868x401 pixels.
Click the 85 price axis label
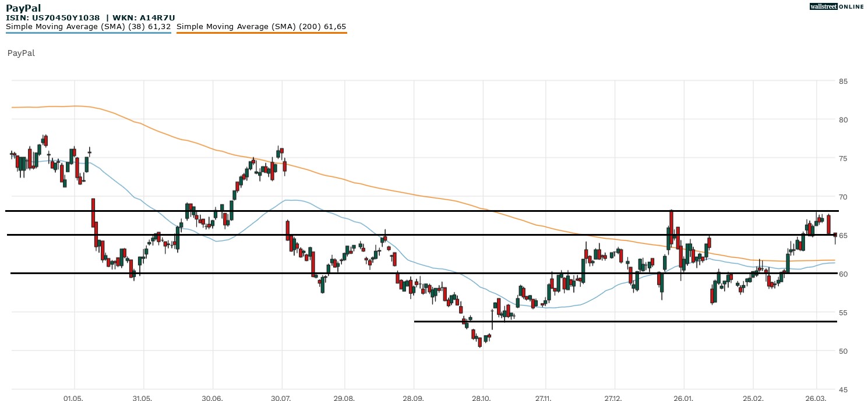coord(843,81)
